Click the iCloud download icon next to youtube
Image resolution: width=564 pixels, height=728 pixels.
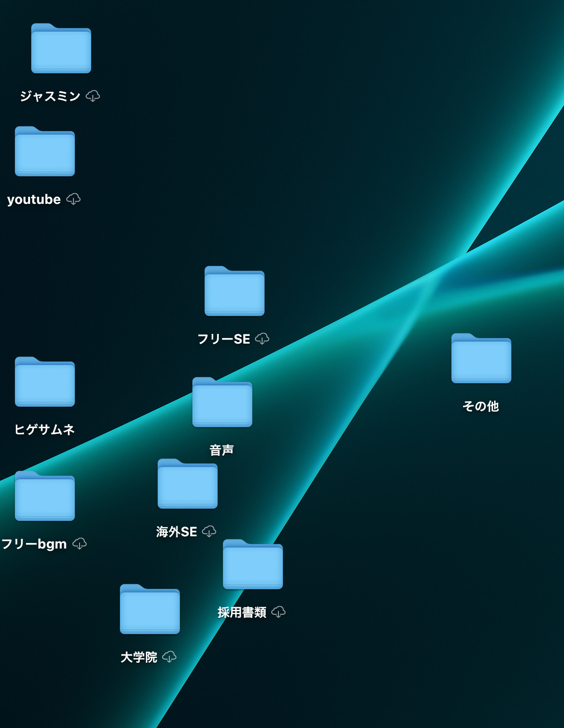73,199
